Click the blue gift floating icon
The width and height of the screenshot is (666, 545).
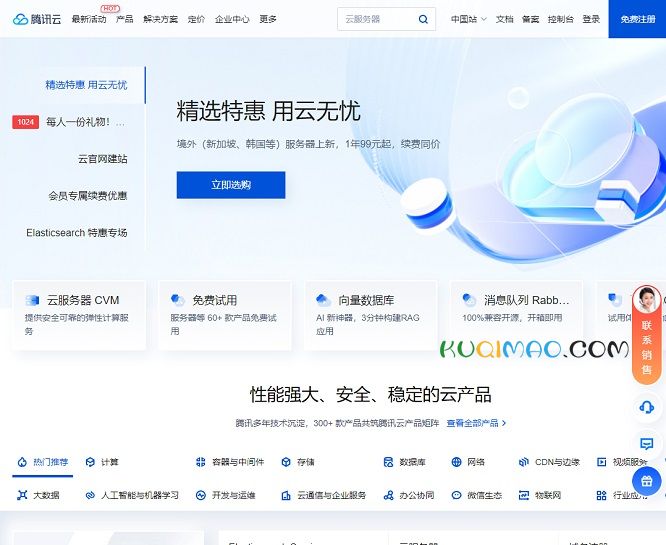pyautogui.click(x=646, y=481)
